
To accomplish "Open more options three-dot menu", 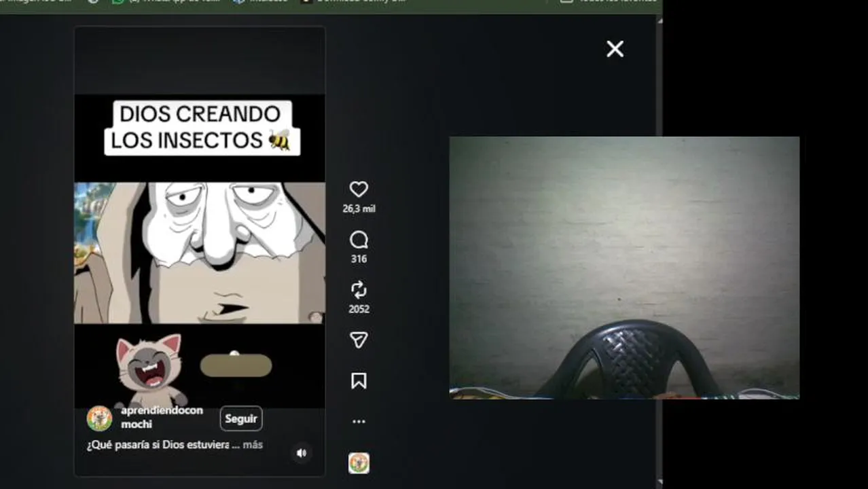I will pos(359,422).
